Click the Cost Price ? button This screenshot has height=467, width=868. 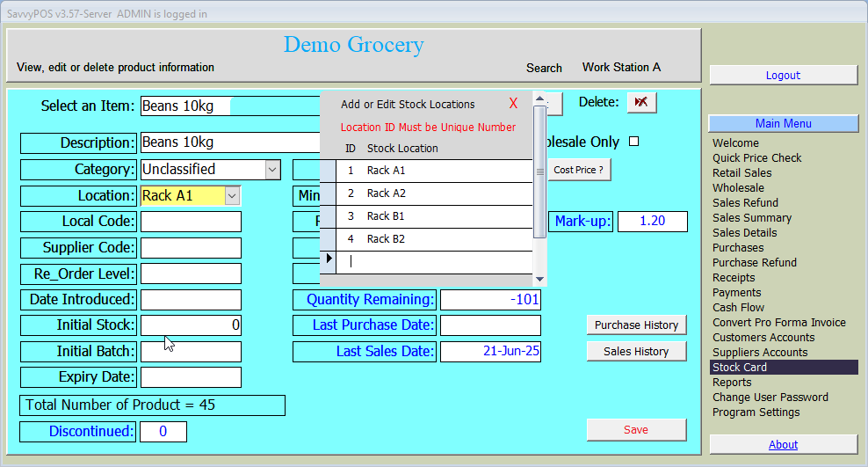coord(578,170)
